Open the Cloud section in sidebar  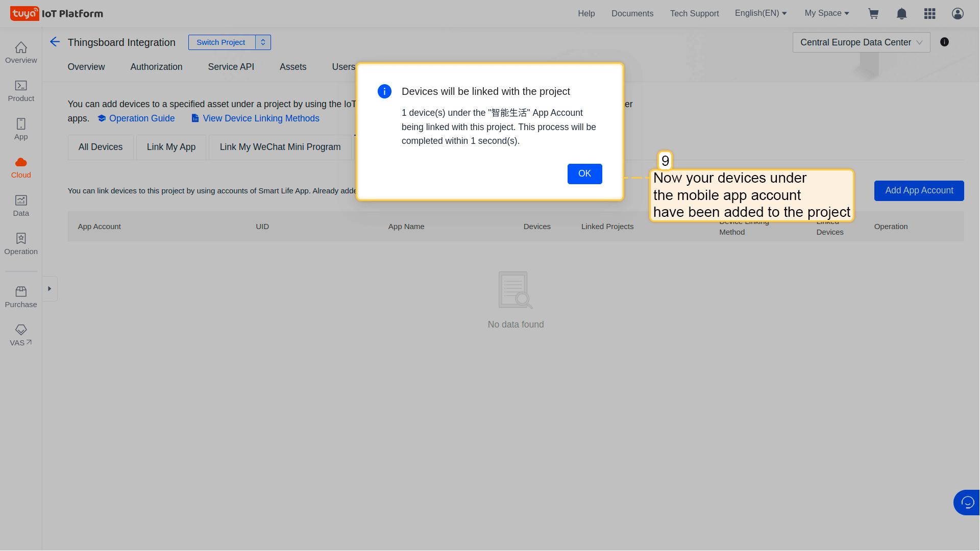pos(21,168)
